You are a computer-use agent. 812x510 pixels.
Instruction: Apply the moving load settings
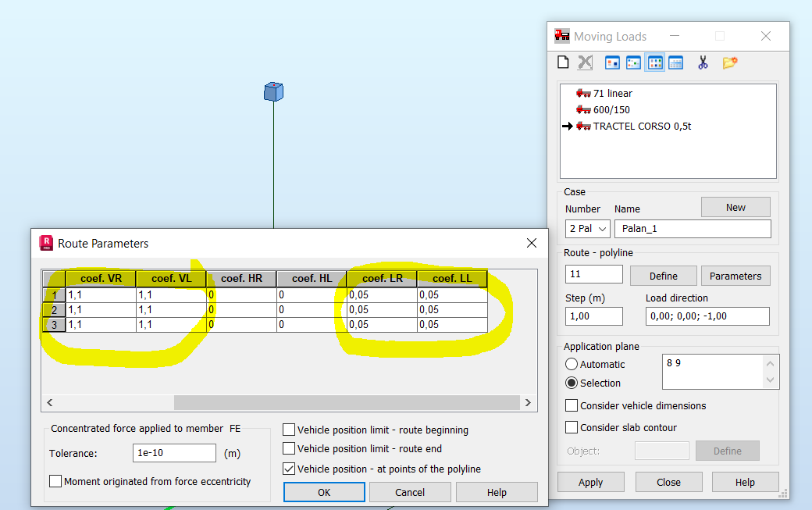click(590, 482)
